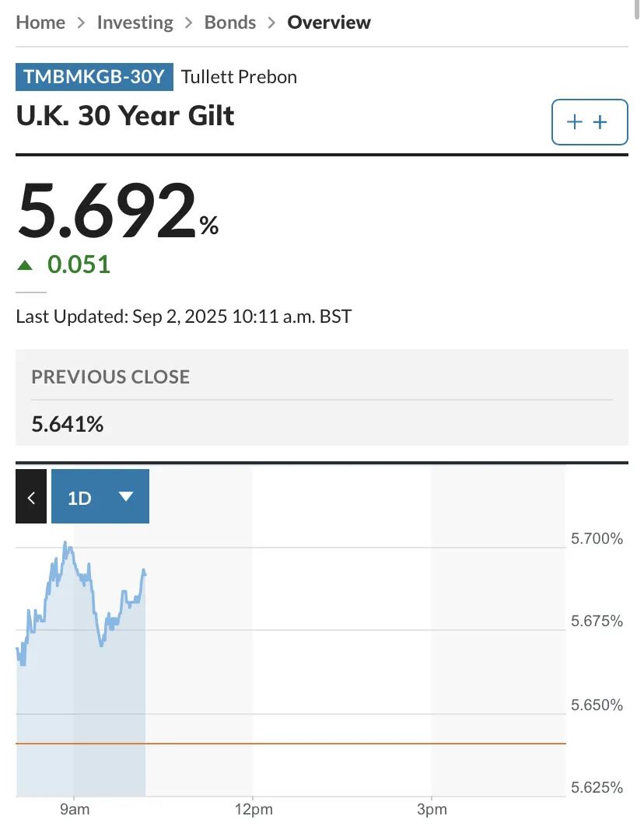The height and width of the screenshot is (837, 644).
Task: Click the 12pm time axis label
Action: 253,809
